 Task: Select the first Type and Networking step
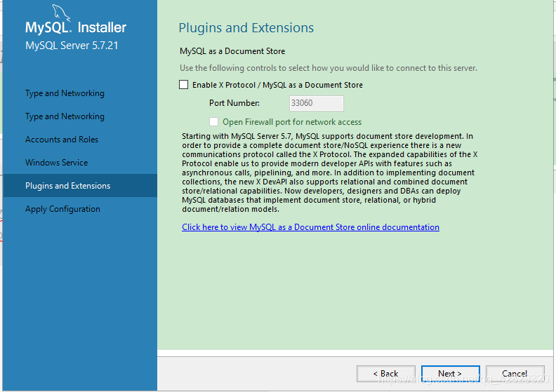tap(65, 93)
